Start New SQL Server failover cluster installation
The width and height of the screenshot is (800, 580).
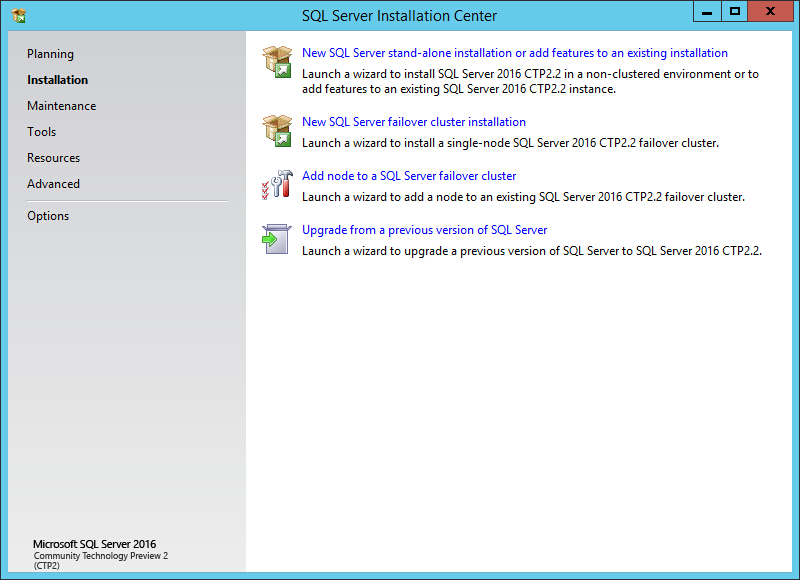tap(414, 122)
